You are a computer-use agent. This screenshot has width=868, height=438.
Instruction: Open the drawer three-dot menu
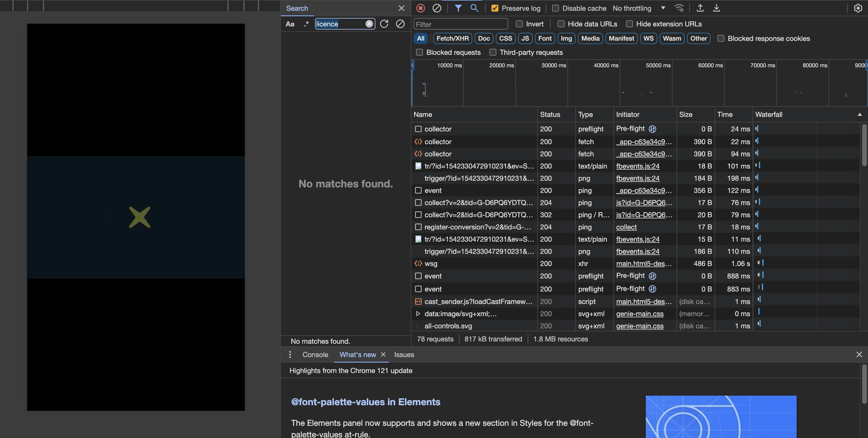click(x=290, y=354)
